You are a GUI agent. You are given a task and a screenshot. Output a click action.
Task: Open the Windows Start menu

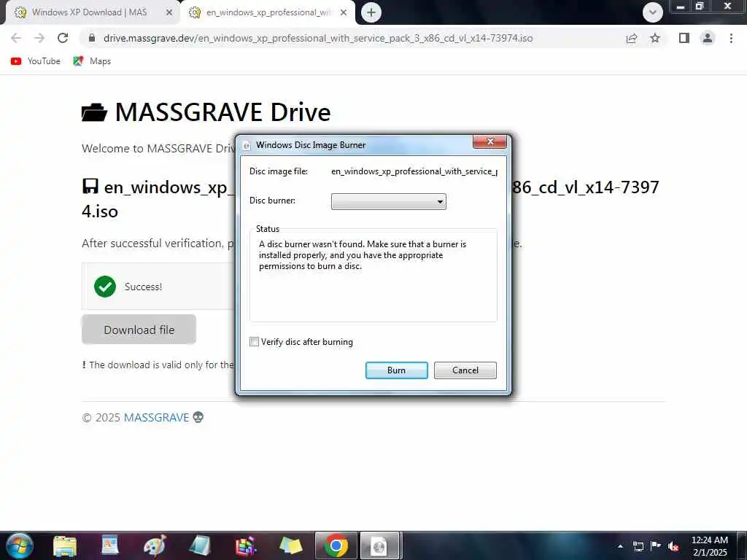pos(20,545)
